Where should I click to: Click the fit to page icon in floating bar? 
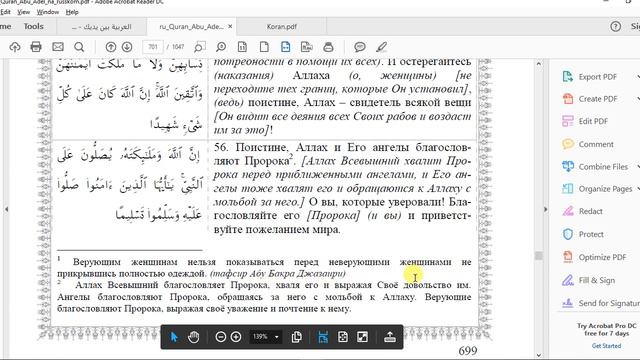(343, 337)
